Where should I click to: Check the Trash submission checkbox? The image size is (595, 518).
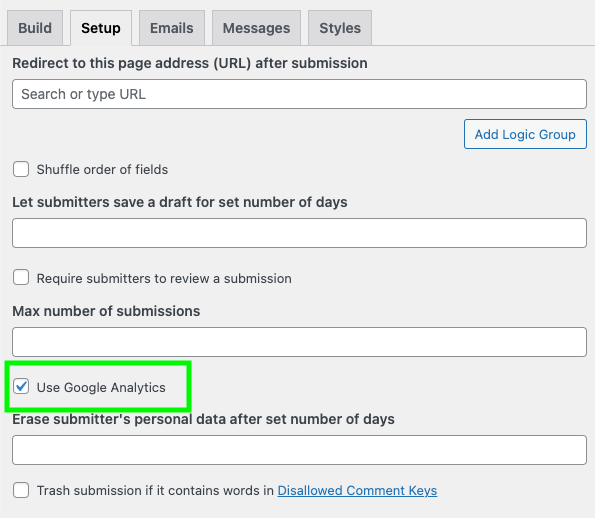click(21, 490)
